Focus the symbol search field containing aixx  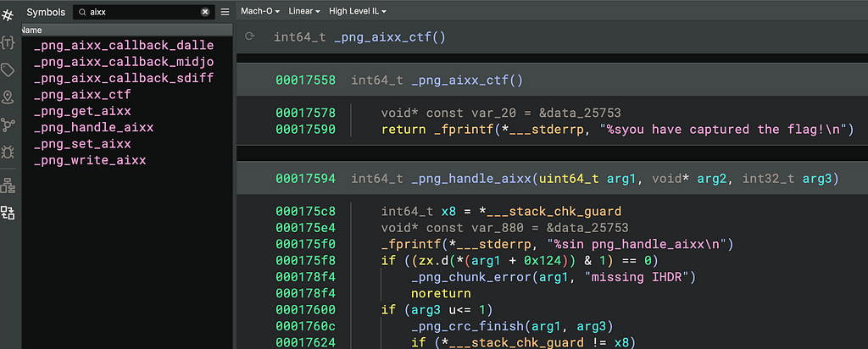[x=144, y=12]
